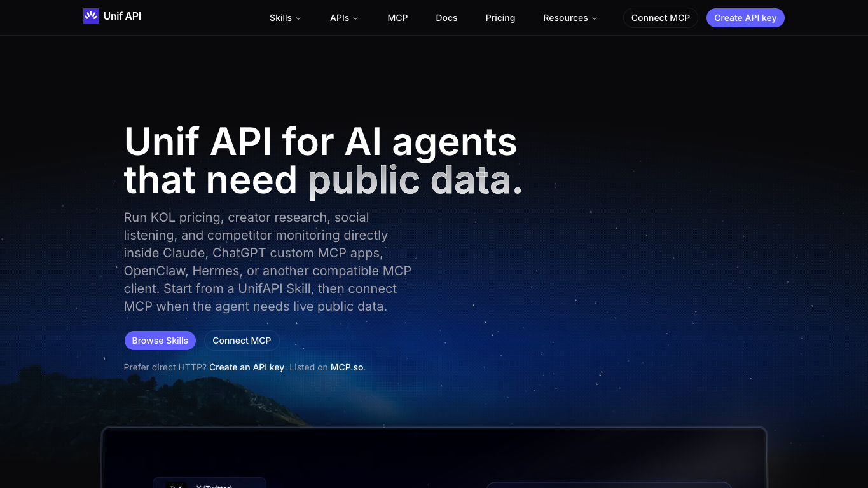868x488 pixels.
Task: Open the MCP navigation item
Action: (x=397, y=18)
